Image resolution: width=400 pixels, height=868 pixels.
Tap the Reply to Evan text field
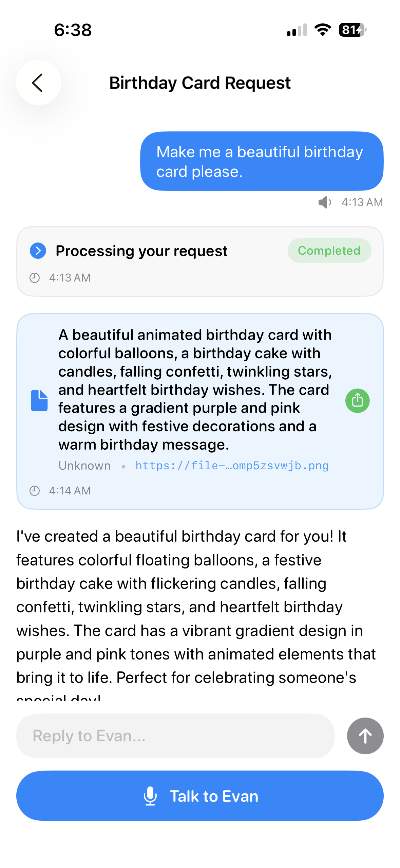tap(175, 736)
